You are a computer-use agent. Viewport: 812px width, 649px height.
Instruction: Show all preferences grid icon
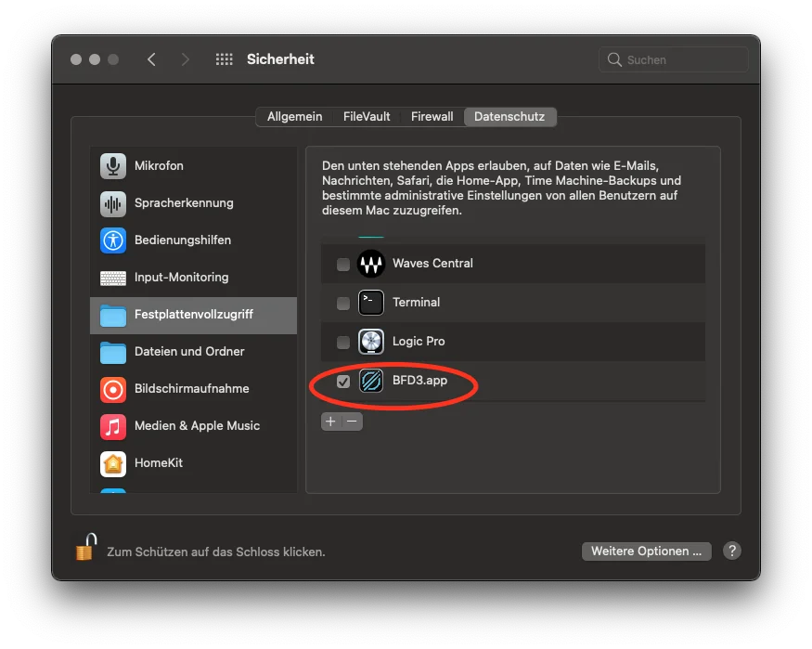[x=225, y=59]
